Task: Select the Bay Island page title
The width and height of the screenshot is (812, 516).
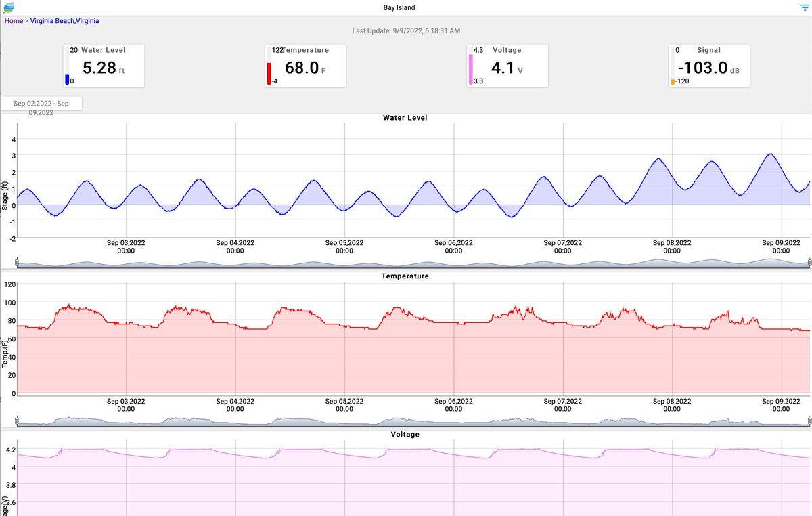Action: [x=399, y=7]
